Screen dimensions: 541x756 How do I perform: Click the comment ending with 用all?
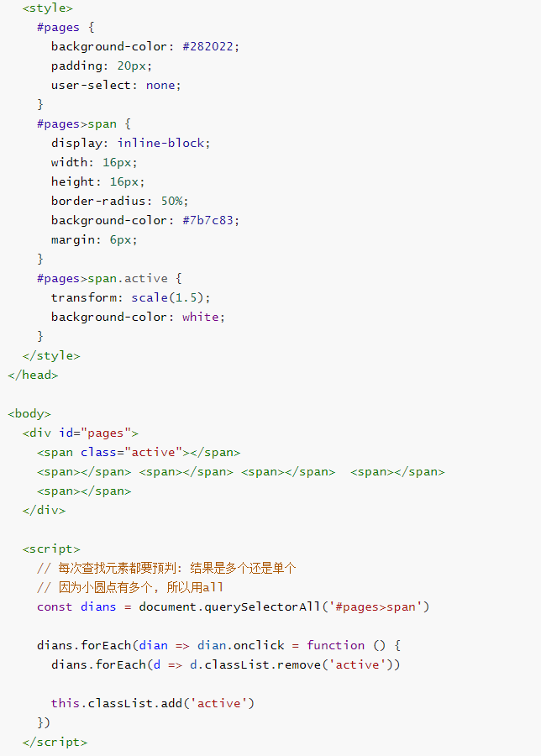(x=130, y=587)
